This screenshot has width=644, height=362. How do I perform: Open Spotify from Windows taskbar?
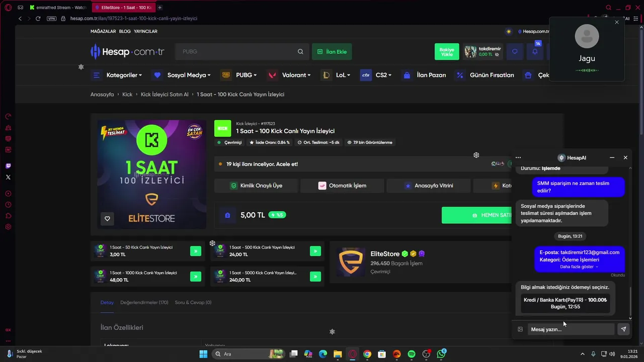click(x=412, y=354)
